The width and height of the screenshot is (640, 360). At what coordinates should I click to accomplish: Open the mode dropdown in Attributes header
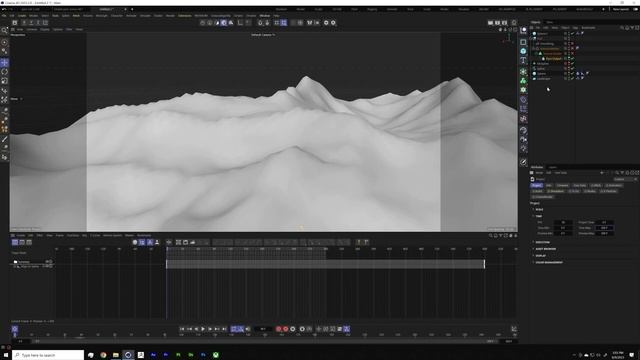click(625, 179)
